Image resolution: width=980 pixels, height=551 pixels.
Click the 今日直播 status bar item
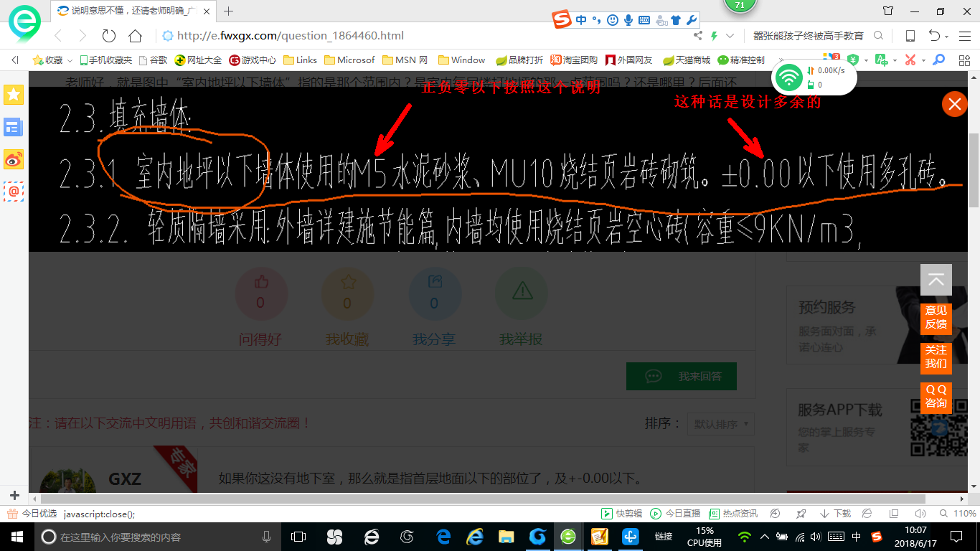pos(676,514)
